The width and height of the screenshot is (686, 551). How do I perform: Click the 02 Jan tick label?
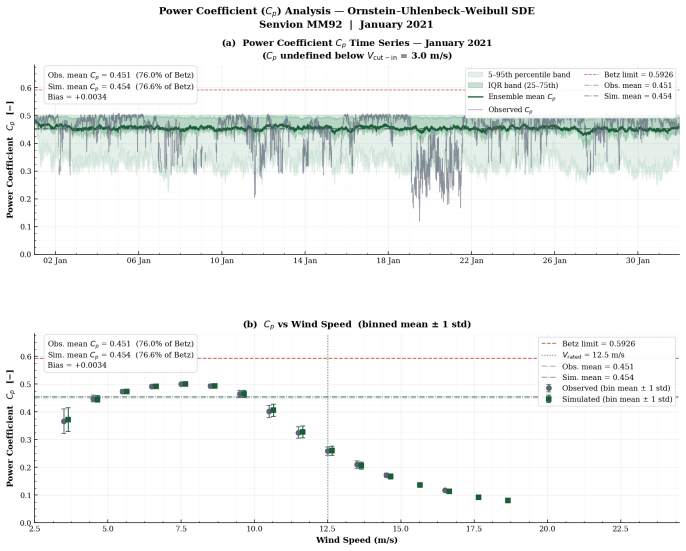(55, 261)
